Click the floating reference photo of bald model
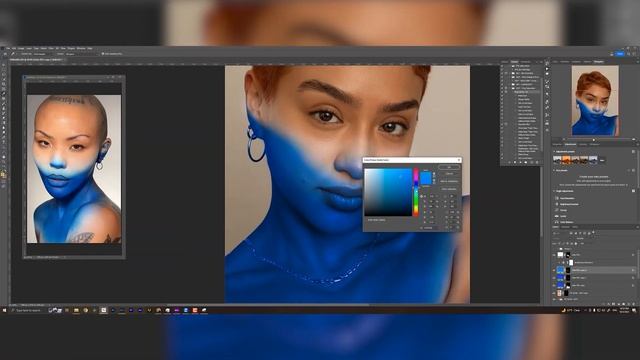Image resolution: width=640 pixels, height=360 pixels. 74,169
